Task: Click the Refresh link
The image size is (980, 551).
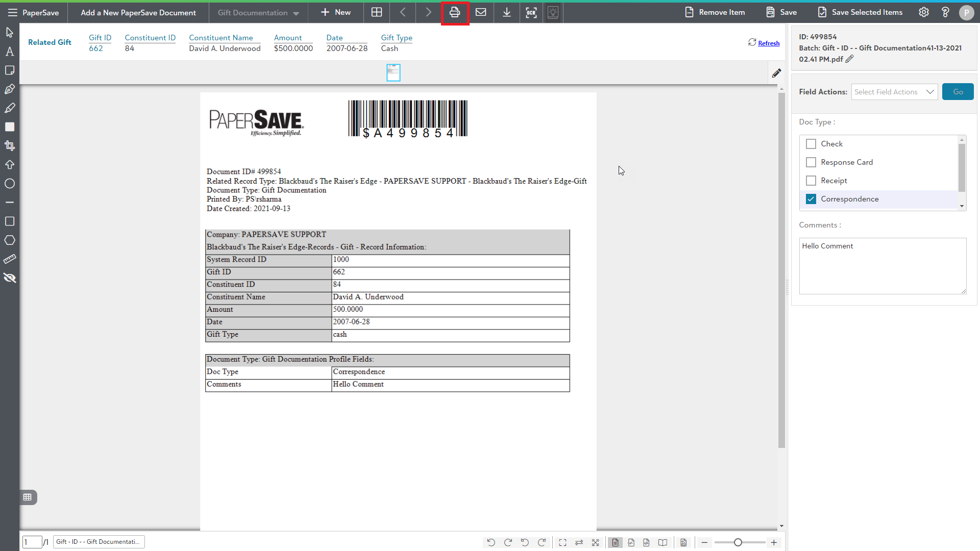Action: pyautogui.click(x=768, y=43)
